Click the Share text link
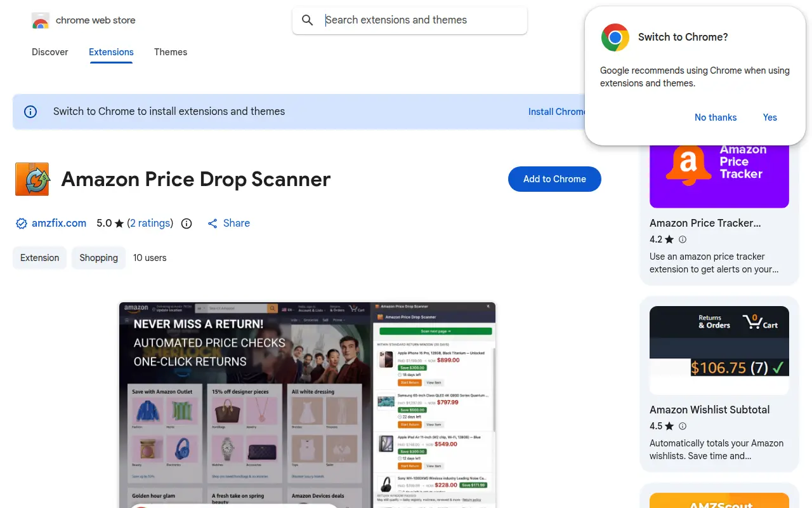Viewport: 812px width, 508px height. pyautogui.click(x=237, y=224)
